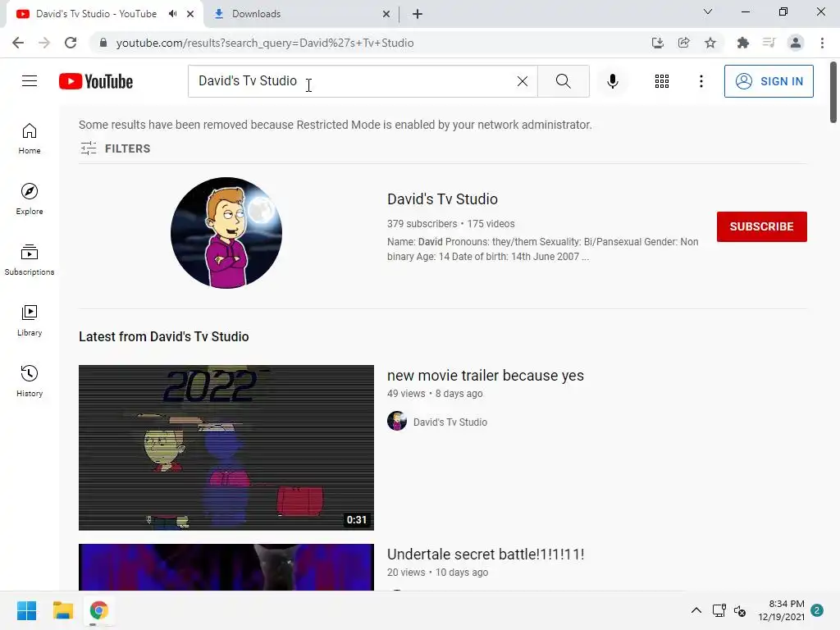Click SIGN IN button
The height and width of the screenshot is (630, 840).
pyautogui.click(x=769, y=81)
